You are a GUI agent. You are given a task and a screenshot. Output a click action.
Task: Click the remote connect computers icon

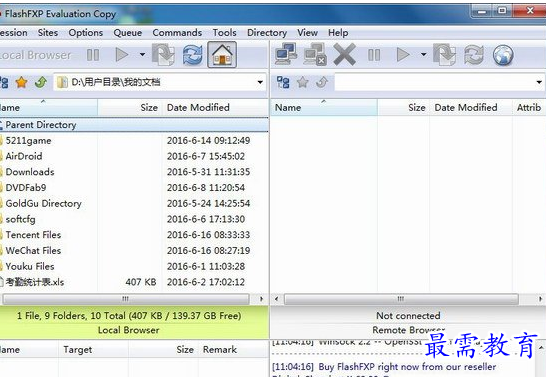click(286, 54)
